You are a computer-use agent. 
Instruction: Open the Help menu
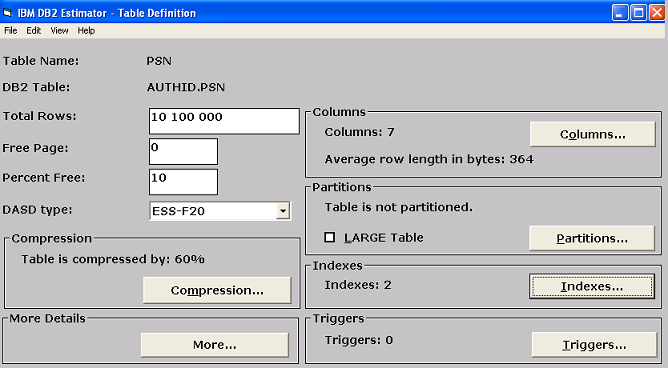click(x=86, y=31)
